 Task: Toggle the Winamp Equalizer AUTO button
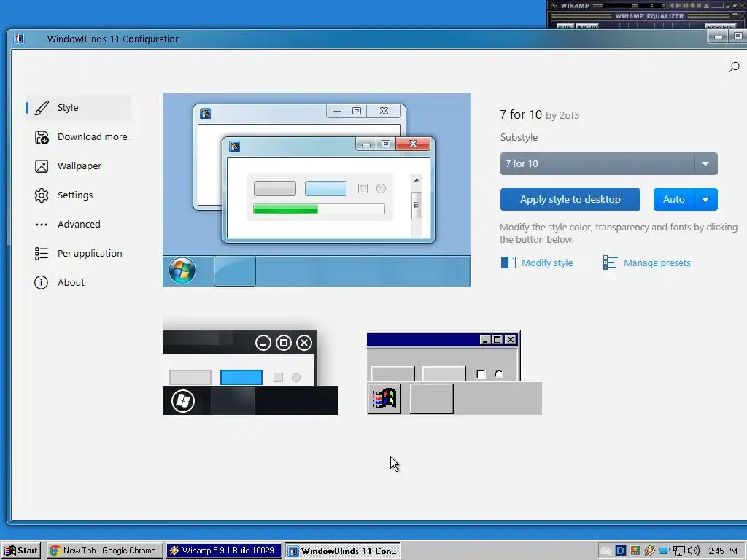pyautogui.click(x=587, y=27)
